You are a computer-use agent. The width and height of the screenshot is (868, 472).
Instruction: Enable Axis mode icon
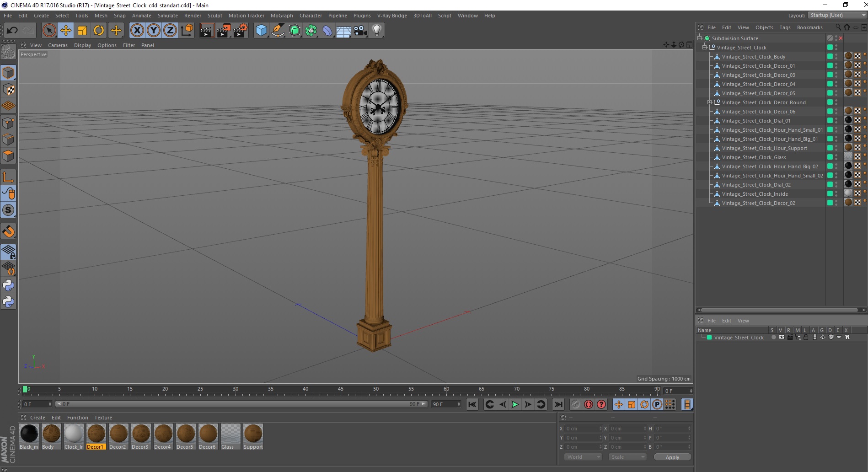pyautogui.click(x=8, y=177)
